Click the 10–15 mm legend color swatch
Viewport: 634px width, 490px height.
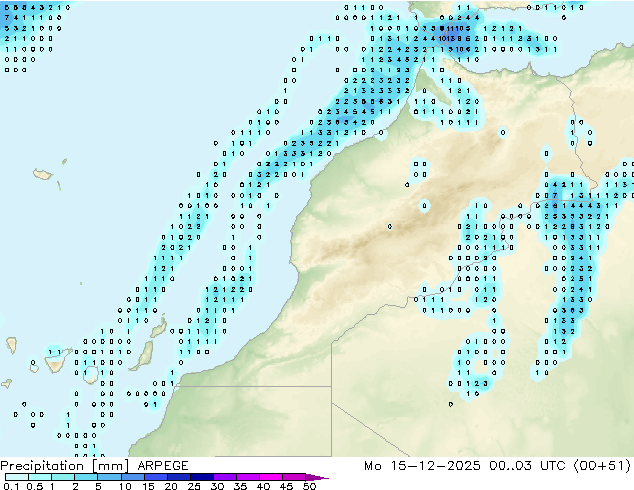(x=132, y=477)
